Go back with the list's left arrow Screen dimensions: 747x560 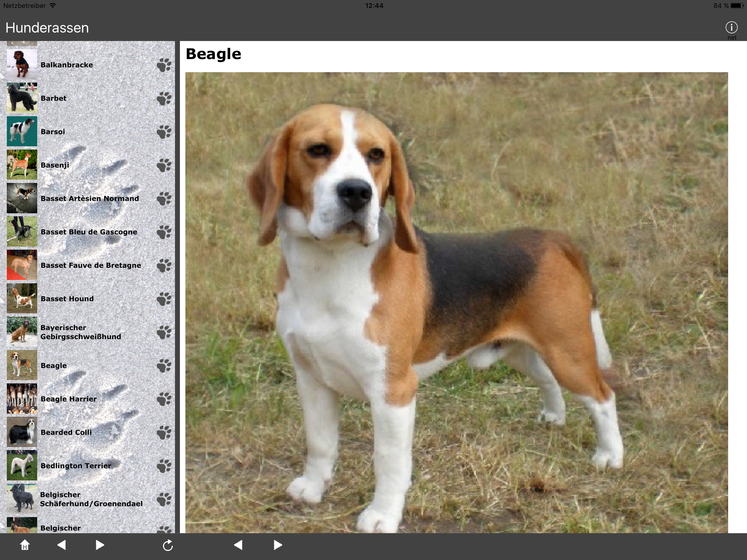(x=62, y=545)
